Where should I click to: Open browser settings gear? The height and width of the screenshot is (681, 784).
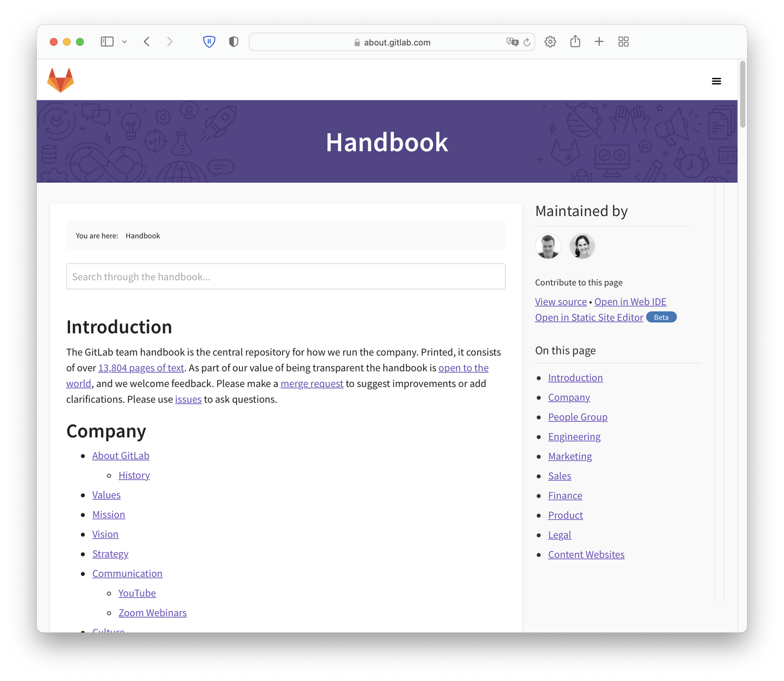(550, 42)
